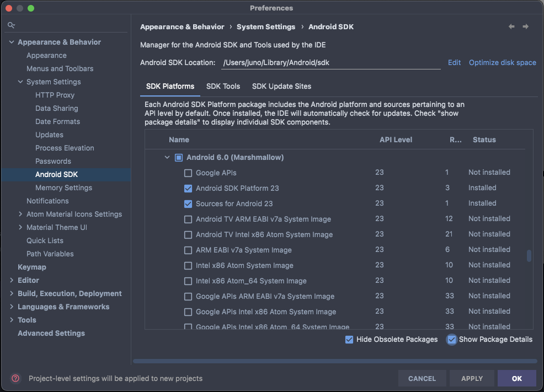
Task: Open Date Formats settings
Action: pos(57,122)
